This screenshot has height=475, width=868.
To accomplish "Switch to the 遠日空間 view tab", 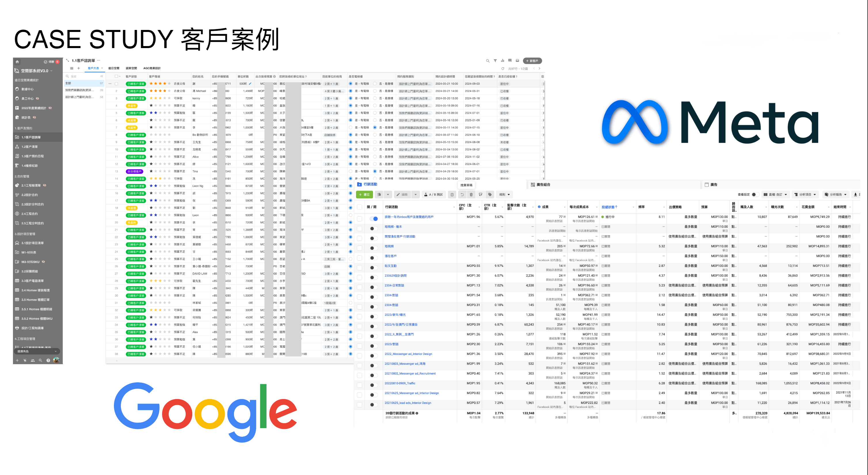I will (x=114, y=69).
